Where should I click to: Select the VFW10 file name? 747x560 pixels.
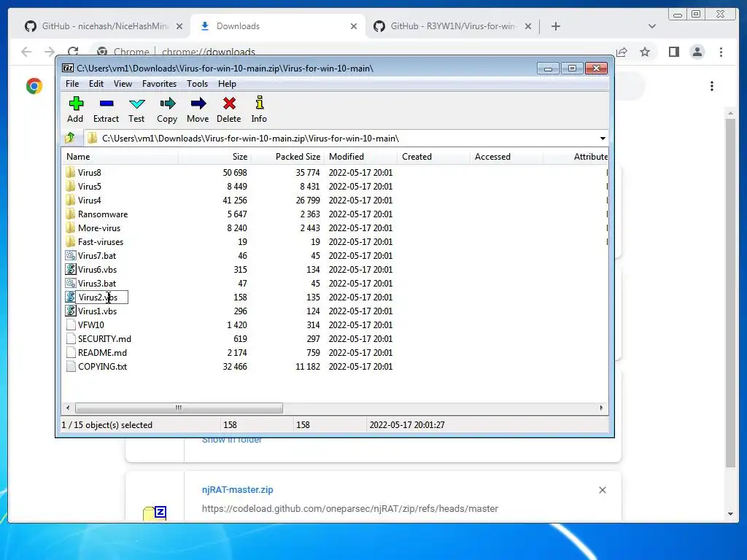91,324
